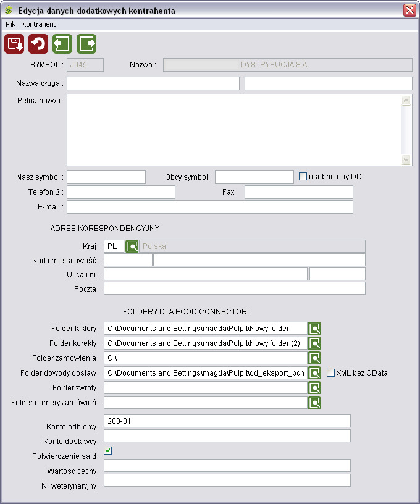Enable the osobne n-ry DD checkbox

tap(303, 177)
